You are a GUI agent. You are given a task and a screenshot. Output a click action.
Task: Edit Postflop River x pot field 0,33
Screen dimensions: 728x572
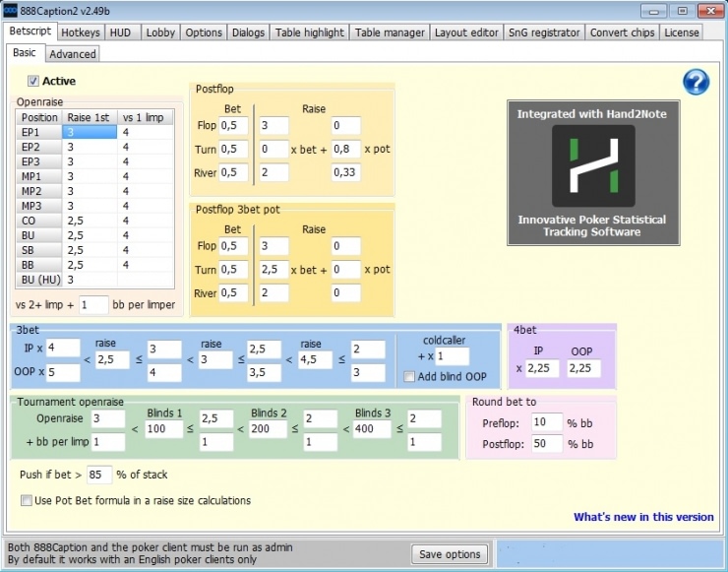[346, 172]
